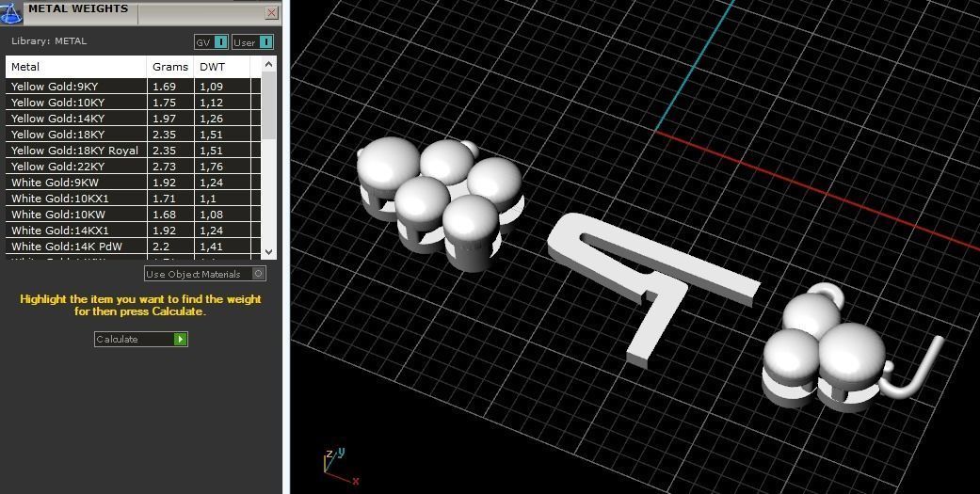The width and height of the screenshot is (980, 494).
Task: Click the XYZ axis indicator in viewport
Action: pos(341,467)
